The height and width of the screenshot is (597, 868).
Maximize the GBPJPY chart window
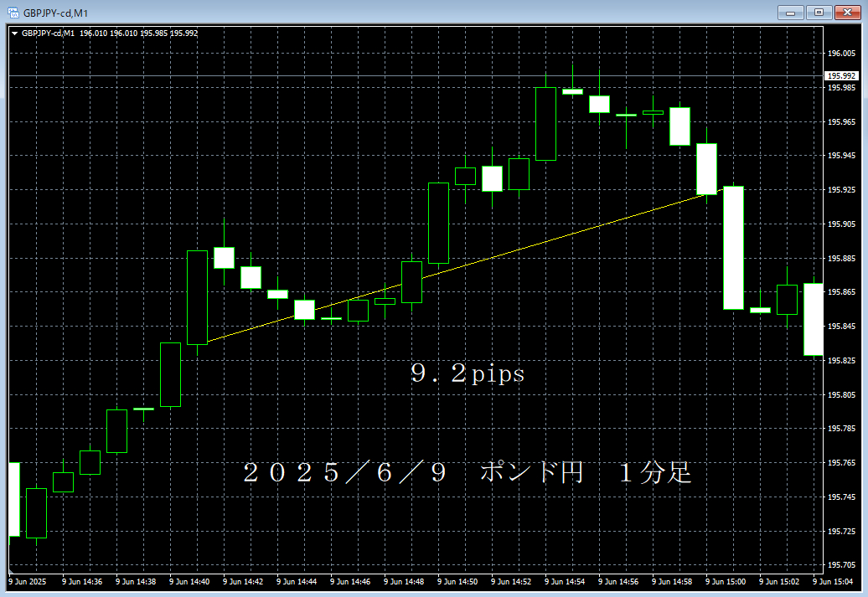pos(819,13)
